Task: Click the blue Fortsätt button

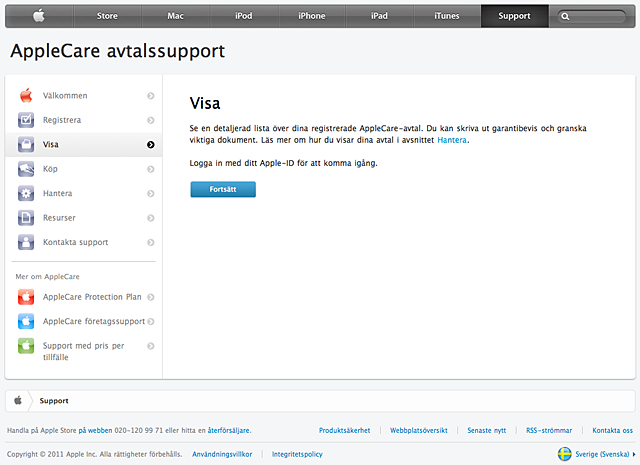Action: tap(223, 189)
